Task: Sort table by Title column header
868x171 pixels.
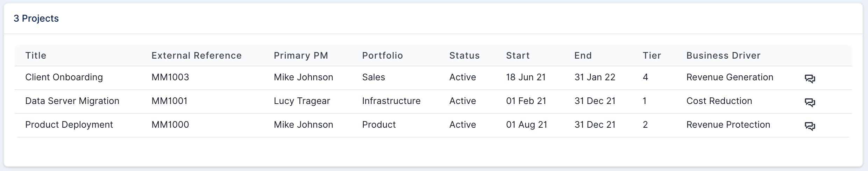Action: coord(36,55)
